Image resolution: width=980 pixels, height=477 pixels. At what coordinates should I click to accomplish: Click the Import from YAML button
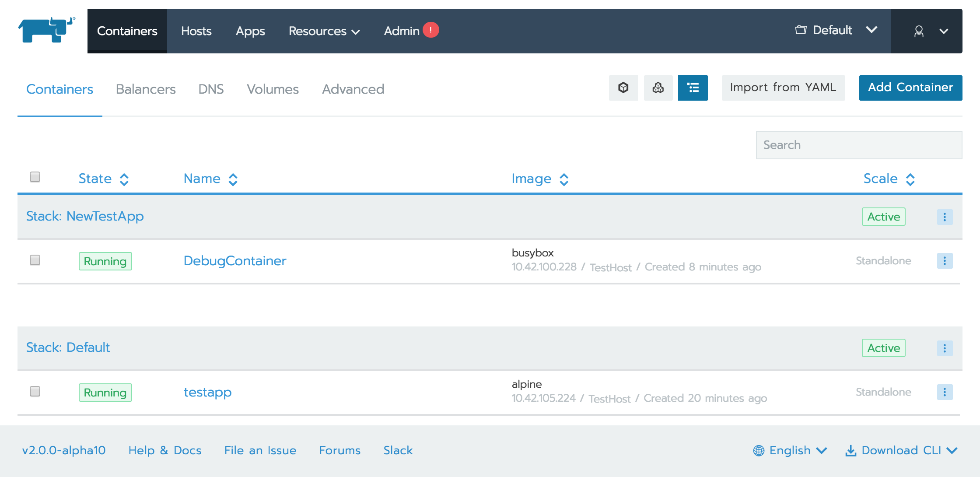click(x=783, y=88)
